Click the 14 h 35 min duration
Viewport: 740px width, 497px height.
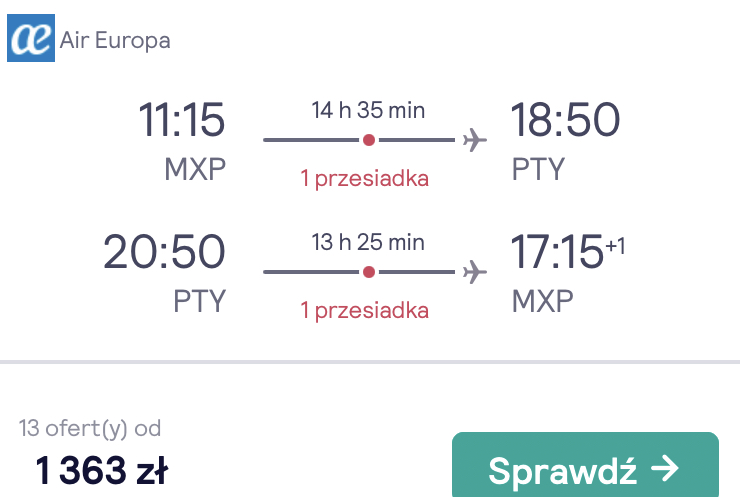[x=368, y=110]
